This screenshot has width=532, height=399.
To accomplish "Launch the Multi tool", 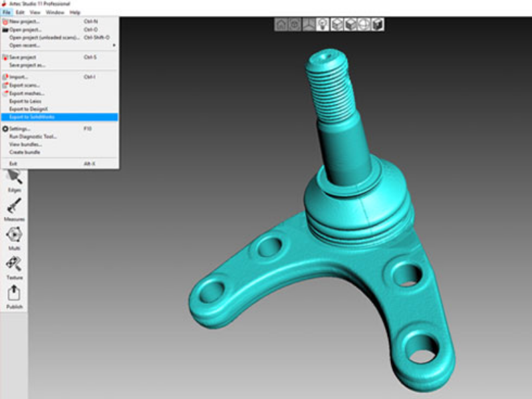I will click(x=14, y=235).
